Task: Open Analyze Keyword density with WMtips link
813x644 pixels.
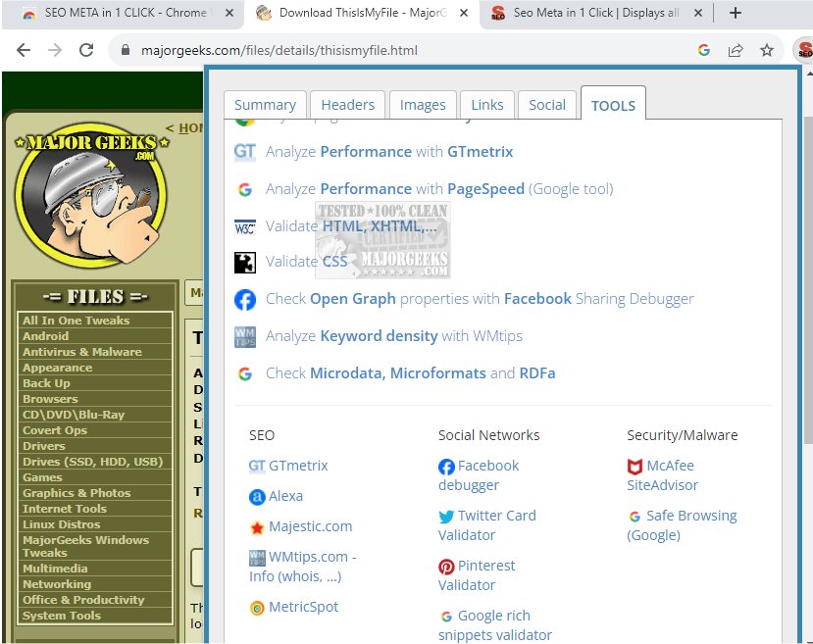Action: pyautogui.click(x=394, y=336)
